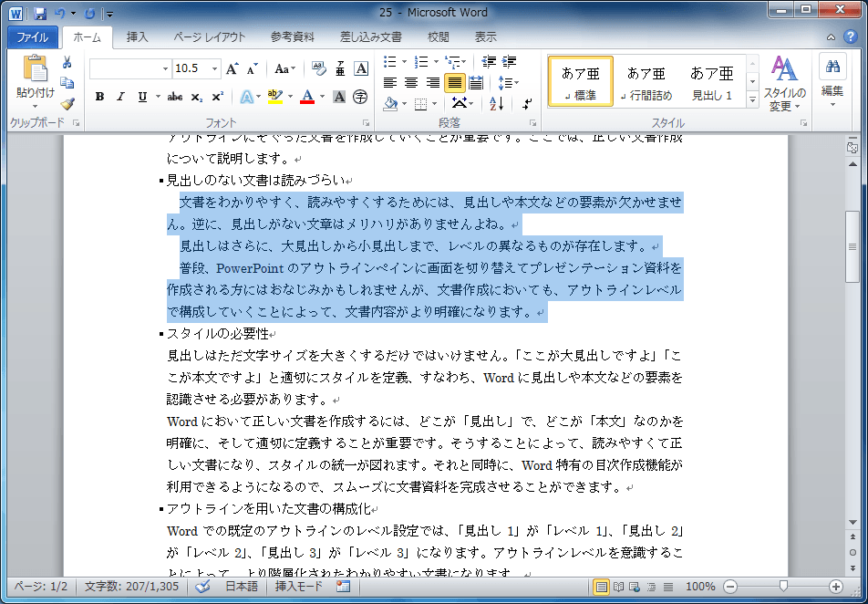Select the Format Painter tool
Screen dimensions: 868x604
66,102
